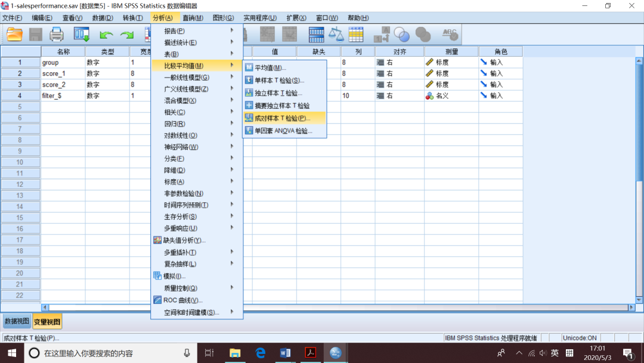Click the green redo arrow
Viewport: 644px width, 363px height.
pos(127,35)
